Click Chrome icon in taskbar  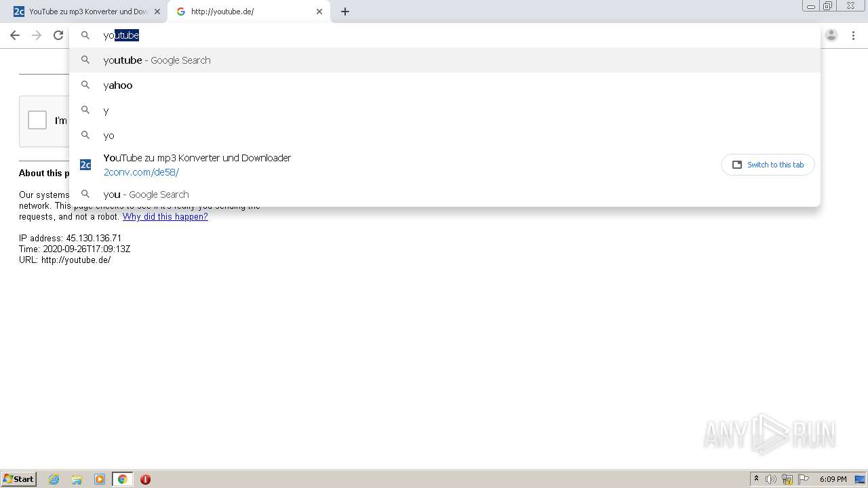pyautogui.click(x=123, y=479)
